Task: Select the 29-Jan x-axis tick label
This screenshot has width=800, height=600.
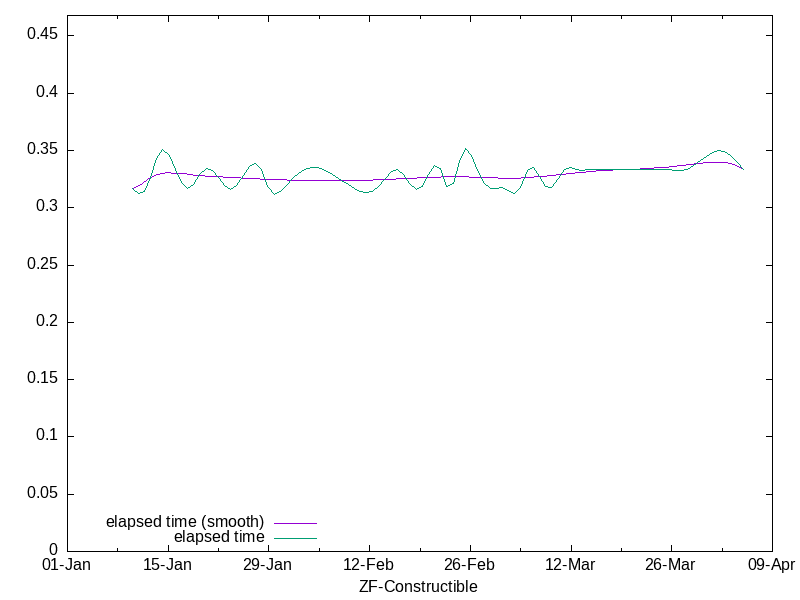Action: click(267, 565)
